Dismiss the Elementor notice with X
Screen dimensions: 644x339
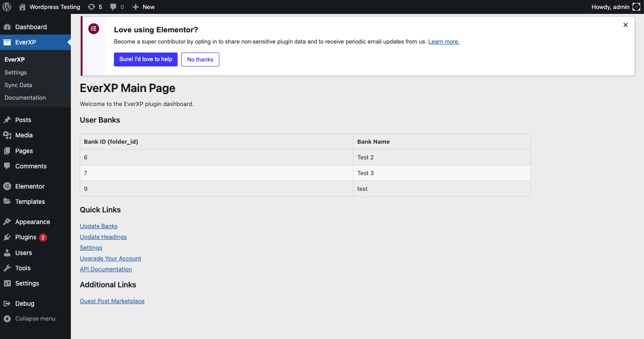click(626, 25)
